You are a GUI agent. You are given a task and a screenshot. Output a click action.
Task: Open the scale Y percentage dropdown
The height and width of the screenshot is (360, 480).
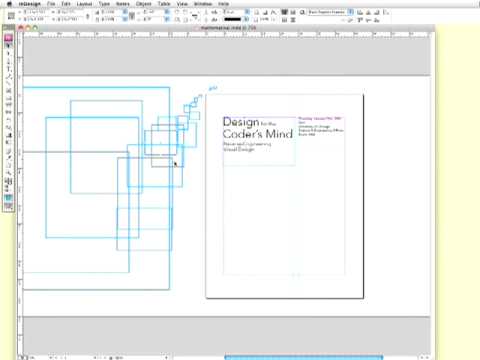pyautogui.click(x=125, y=19)
